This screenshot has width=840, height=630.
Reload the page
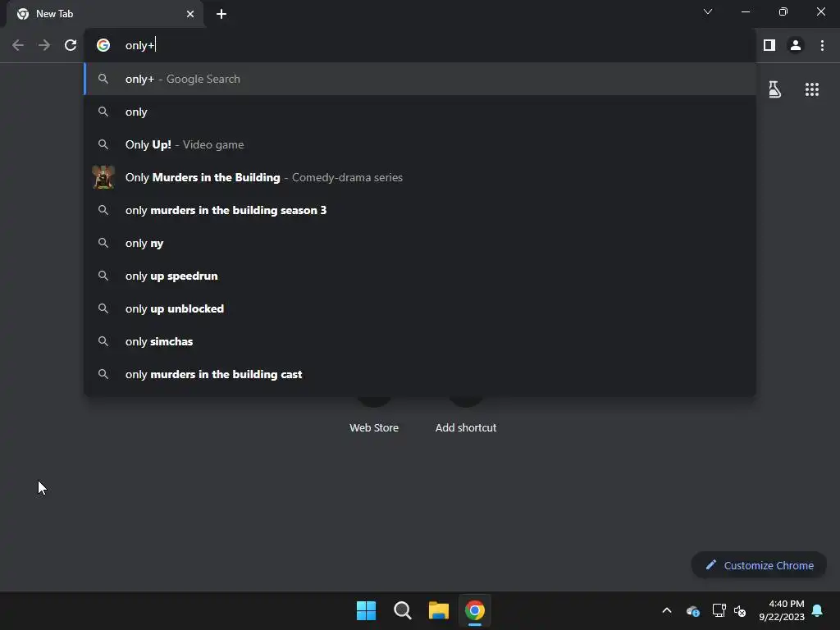click(71, 46)
